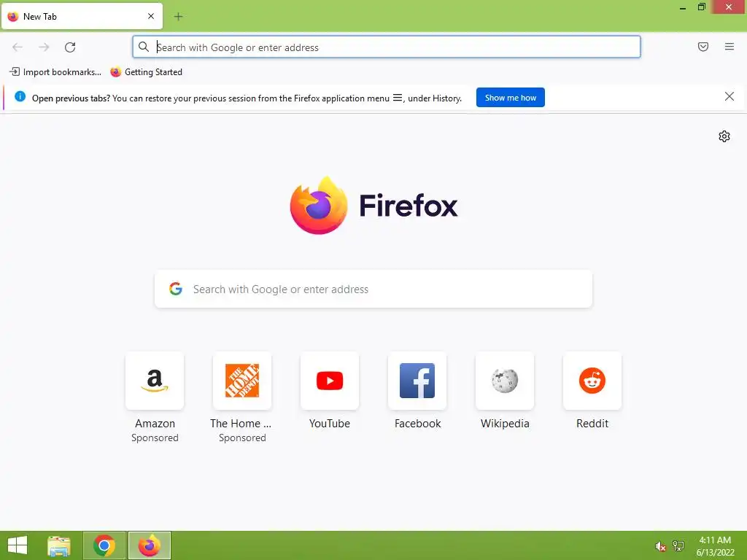Open the Getting Started bookmark
Image resolution: width=747 pixels, height=560 pixels.
[146, 72]
